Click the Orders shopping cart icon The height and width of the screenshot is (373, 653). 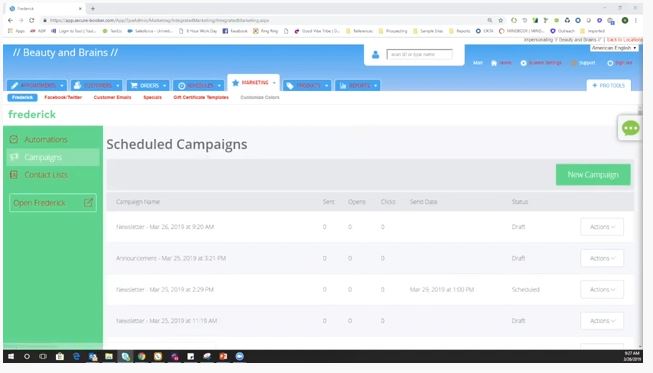point(134,85)
